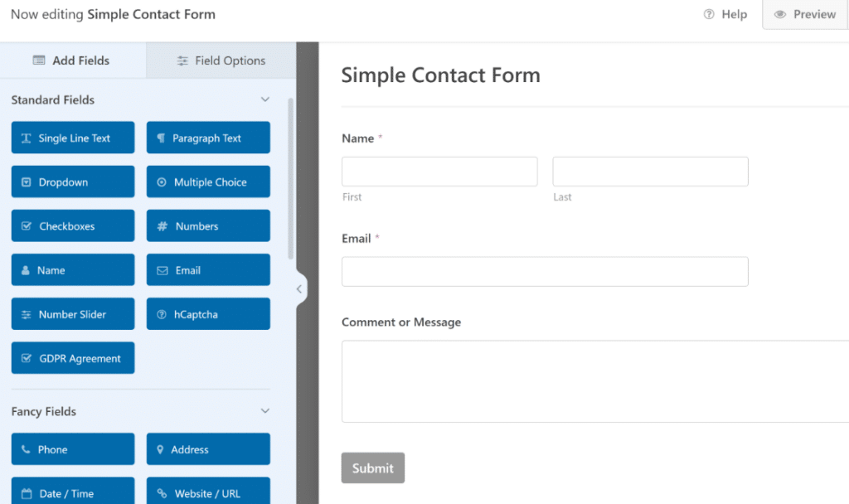Screen dimensions: 849x504
Task: Collapse the field panel sidebar
Action: coord(299,288)
